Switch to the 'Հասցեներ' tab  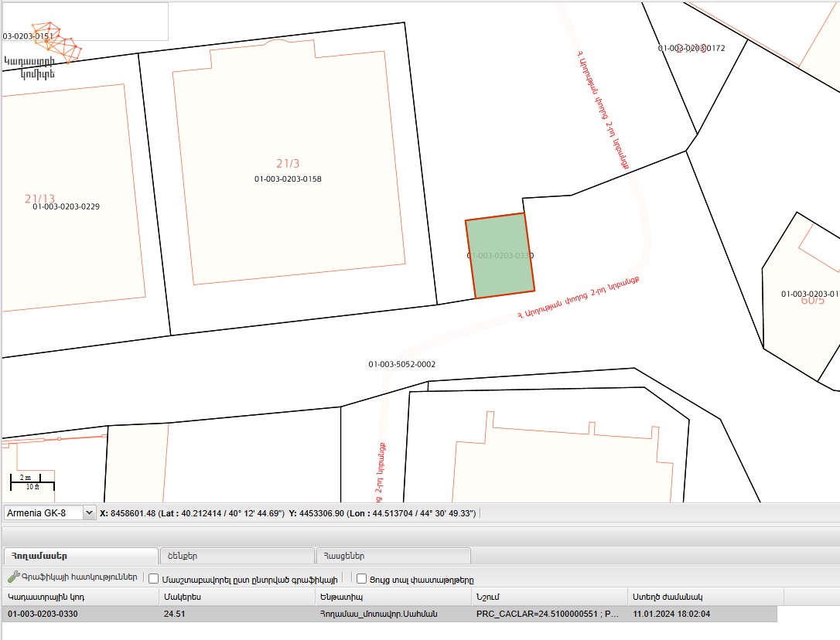[x=393, y=556]
